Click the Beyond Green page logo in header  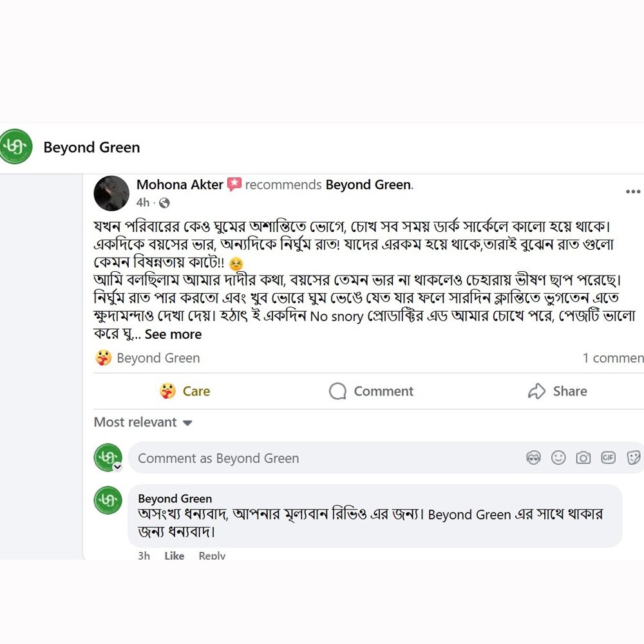[x=16, y=147]
